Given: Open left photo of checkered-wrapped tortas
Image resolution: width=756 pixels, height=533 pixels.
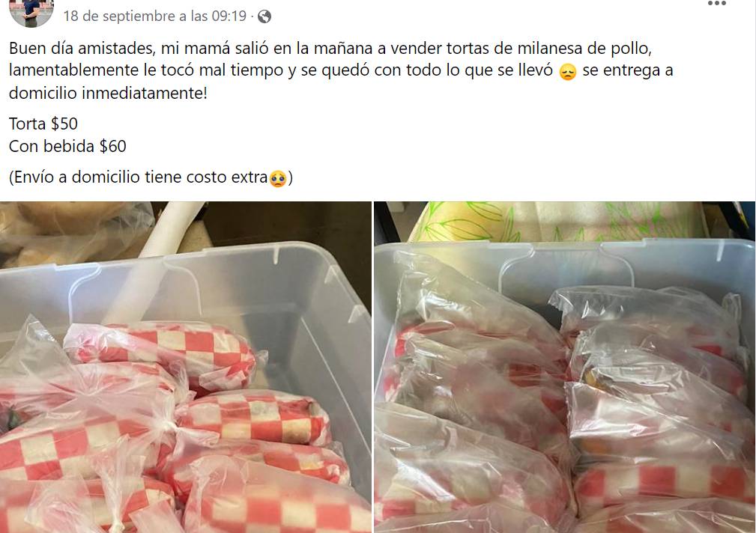Looking at the screenshot, I should pos(186,368).
